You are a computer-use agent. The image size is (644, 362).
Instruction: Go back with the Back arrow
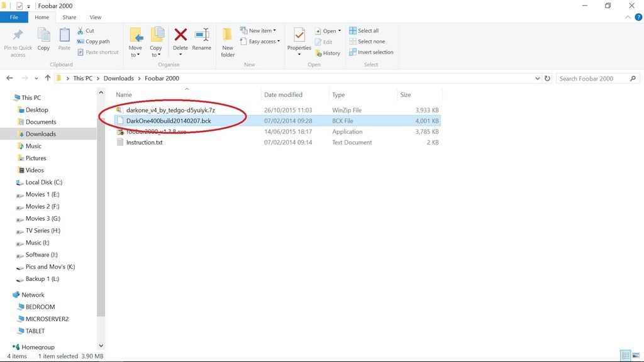pos(10,78)
